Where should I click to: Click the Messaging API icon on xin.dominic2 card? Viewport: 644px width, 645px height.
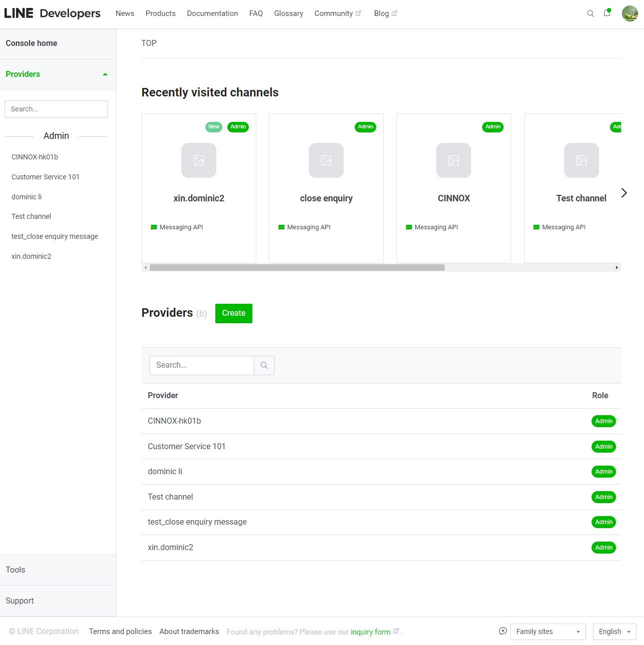pos(154,227)
